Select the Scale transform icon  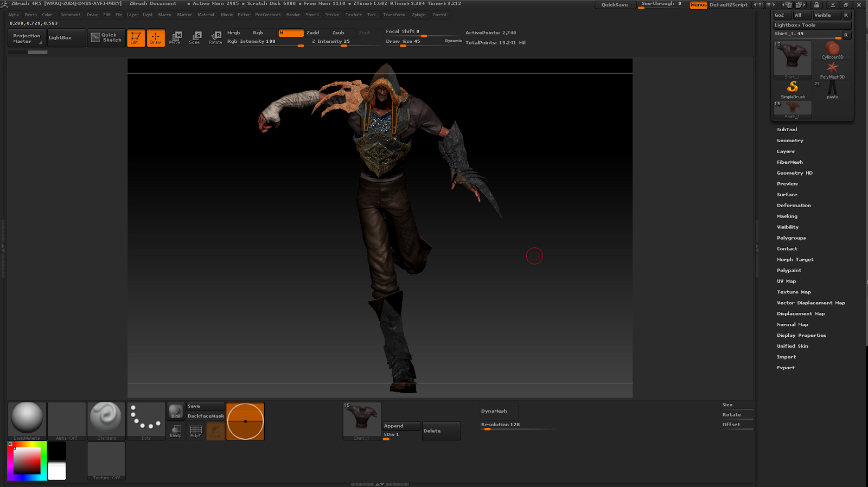pos(195,37)
